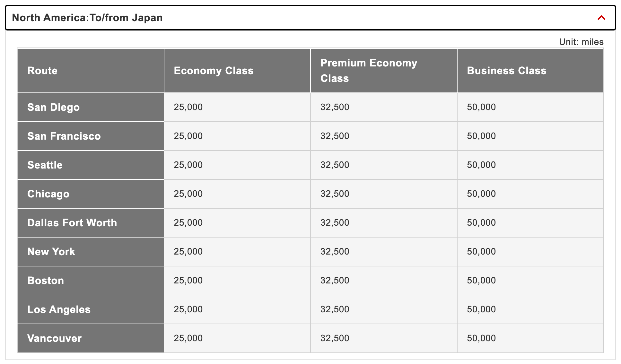Click the Boston route cell

point(45,280)
